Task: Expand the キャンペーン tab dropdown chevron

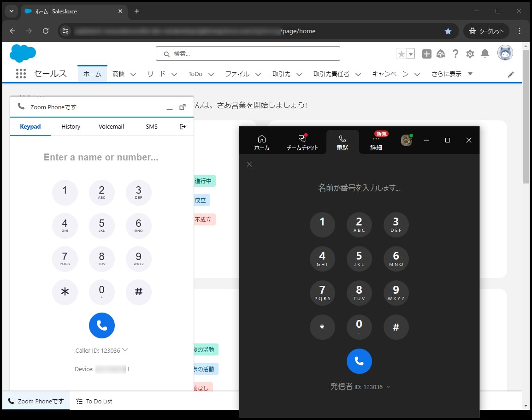Action: 417,74
